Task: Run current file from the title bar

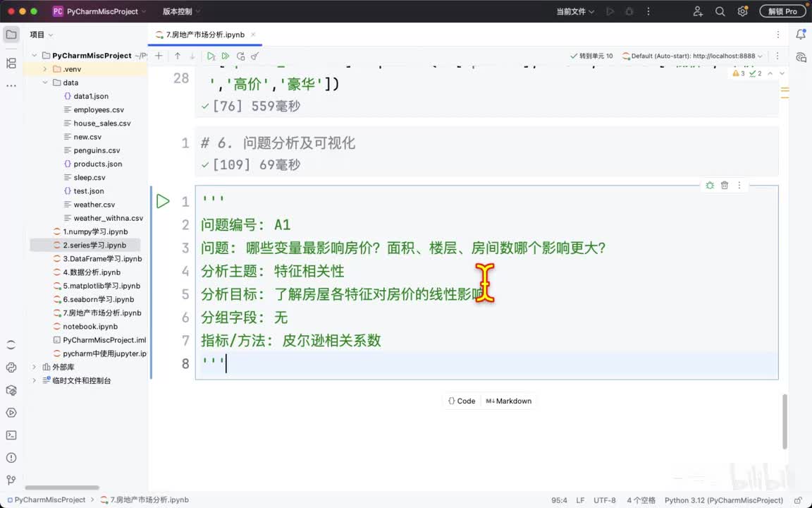Action: [610, 11]
